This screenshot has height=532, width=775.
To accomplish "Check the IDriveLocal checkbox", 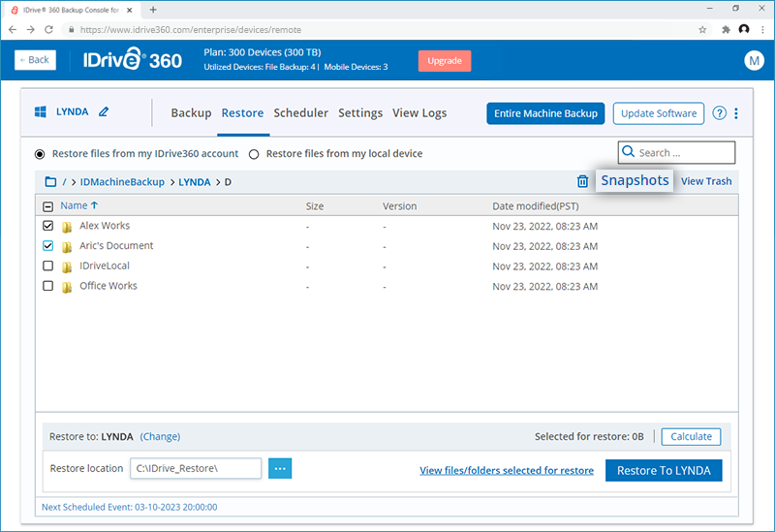I will click(47, 266).
